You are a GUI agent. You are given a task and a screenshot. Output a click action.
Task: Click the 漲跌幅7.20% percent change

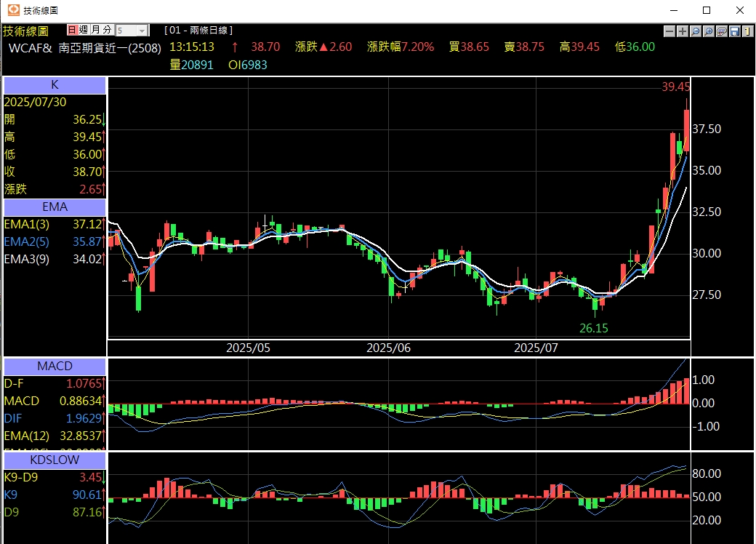tap(401, 47)
